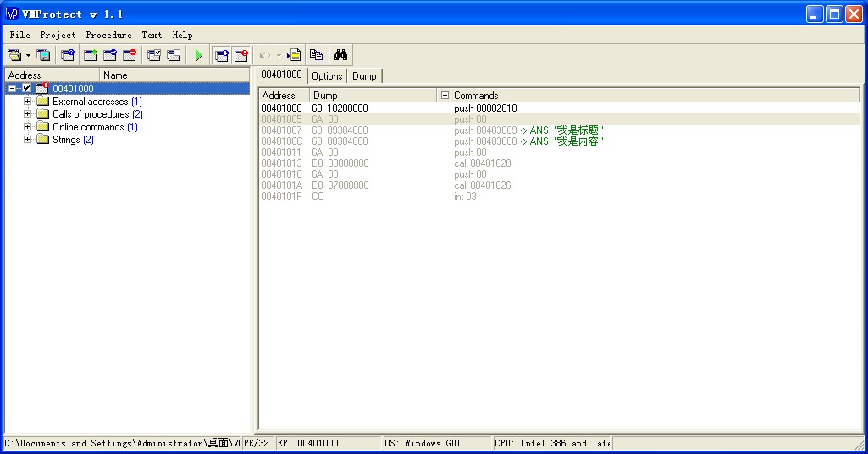
Task: Expand the Online commands folder
Action: [27, 127]
